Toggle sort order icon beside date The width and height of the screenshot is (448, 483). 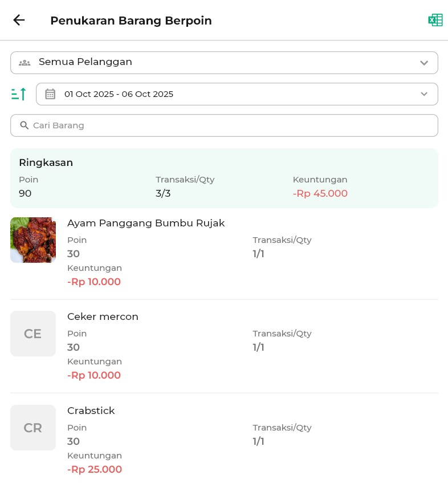(x=19, y=94)
